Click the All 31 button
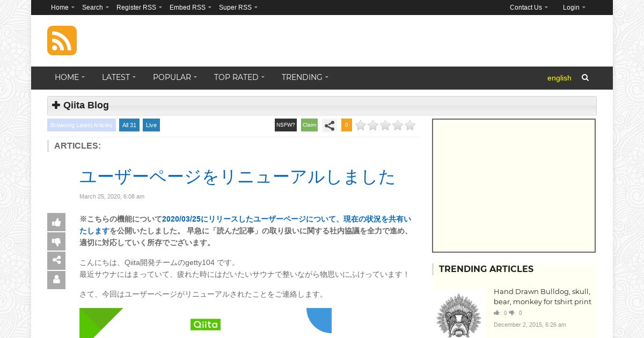 (x=129, y=125)
